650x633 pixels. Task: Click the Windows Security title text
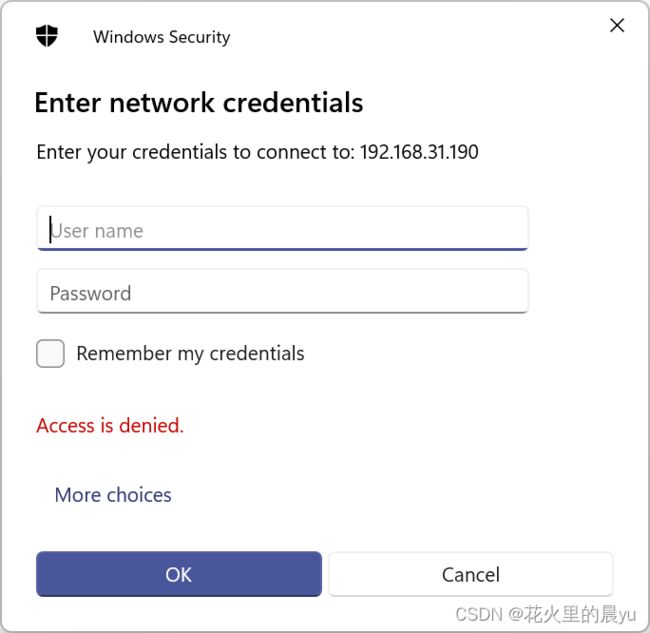162,37
